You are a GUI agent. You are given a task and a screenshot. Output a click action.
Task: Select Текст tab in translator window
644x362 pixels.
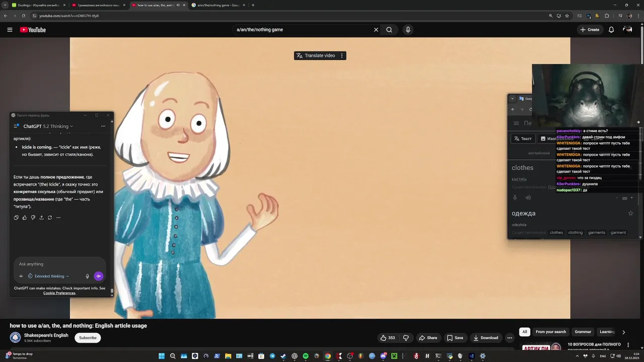523,139
